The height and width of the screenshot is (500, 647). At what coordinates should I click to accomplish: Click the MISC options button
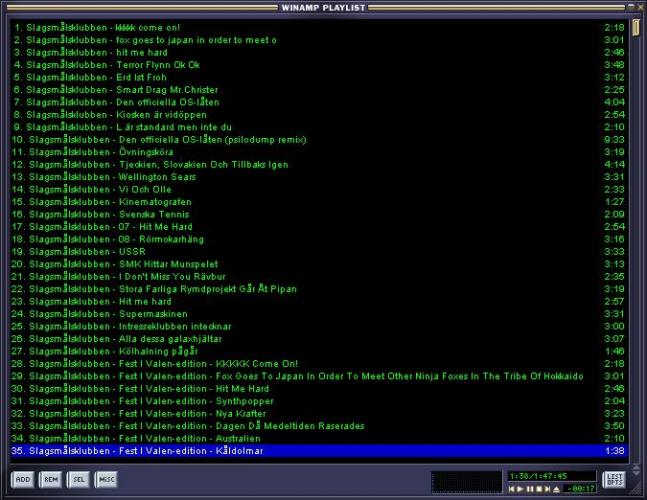tap(106, 480)
